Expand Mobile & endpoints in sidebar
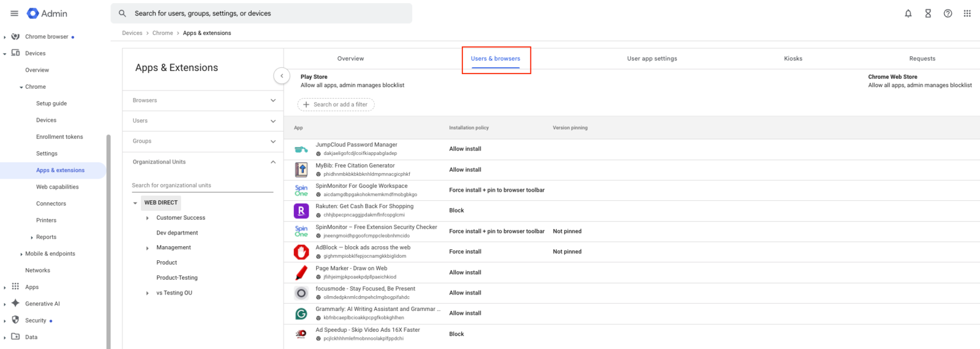The image size is (980, 349). coord(21,254)
